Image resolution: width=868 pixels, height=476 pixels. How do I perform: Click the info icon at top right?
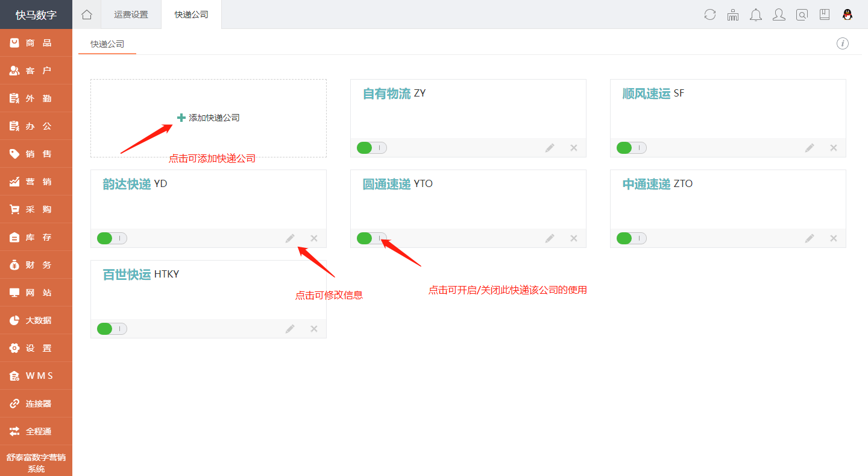pyautogui.click(x=842, y=43)
